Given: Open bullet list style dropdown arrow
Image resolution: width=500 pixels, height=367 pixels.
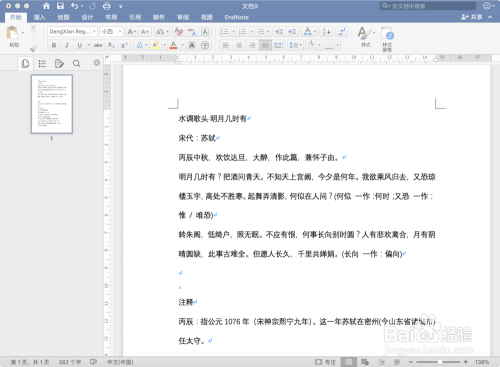Looking at the screenshot, I should (x=233, y=32).
